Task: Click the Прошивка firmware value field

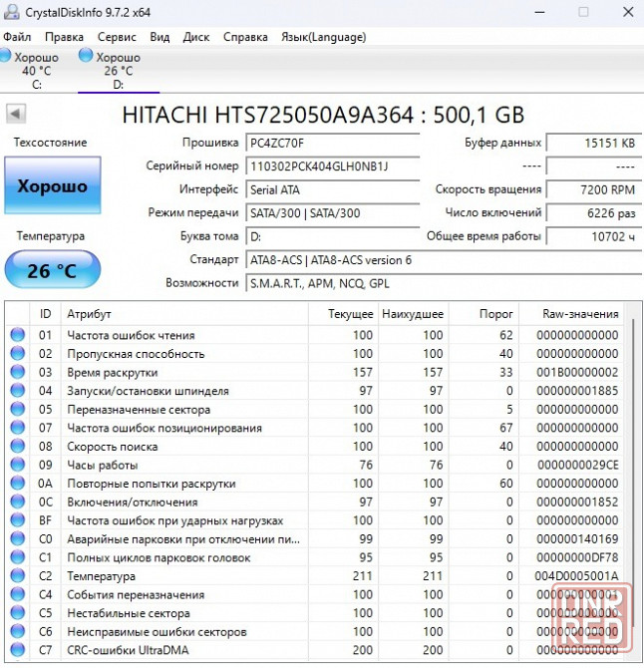Action: tap(333, 143)
